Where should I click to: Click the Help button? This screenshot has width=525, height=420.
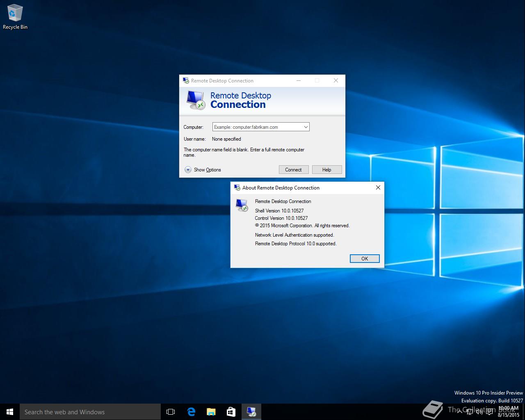327,170
